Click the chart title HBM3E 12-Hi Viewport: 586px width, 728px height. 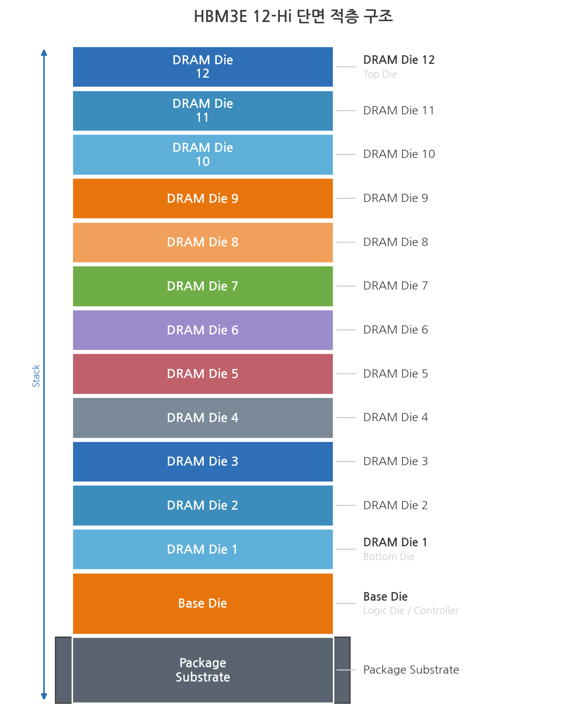coord(293,16)
